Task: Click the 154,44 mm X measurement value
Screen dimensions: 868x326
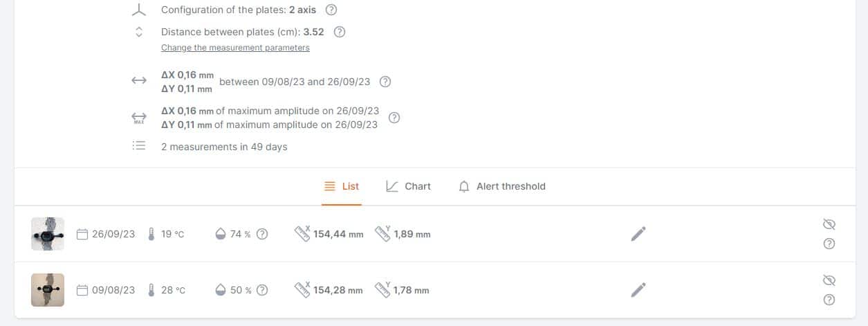Action: click(338, 235)
